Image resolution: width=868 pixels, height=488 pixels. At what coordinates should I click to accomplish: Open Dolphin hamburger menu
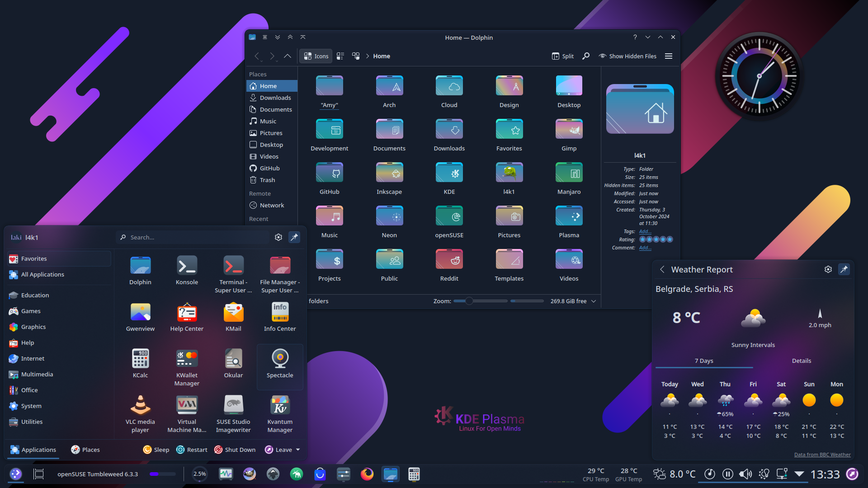tap(669, 56)
